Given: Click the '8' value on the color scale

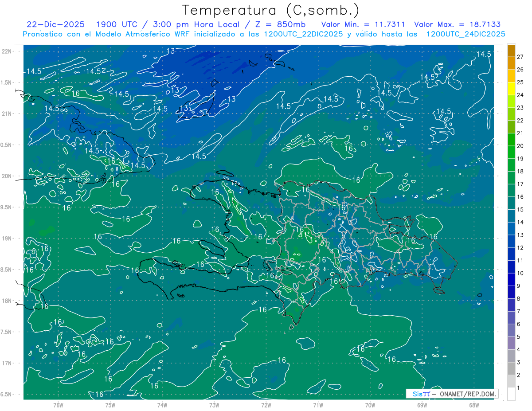Looking at the screenshot, I should click(x=519, y=299).
